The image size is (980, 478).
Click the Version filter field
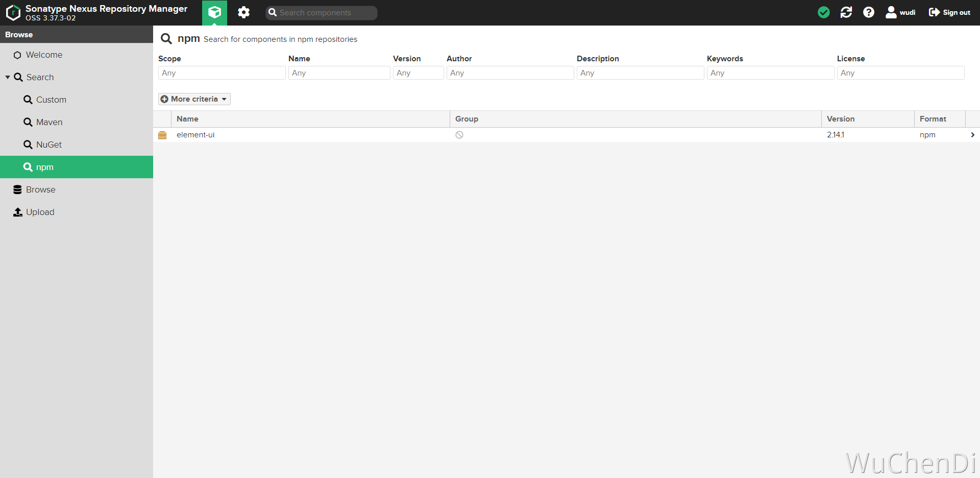419,73
